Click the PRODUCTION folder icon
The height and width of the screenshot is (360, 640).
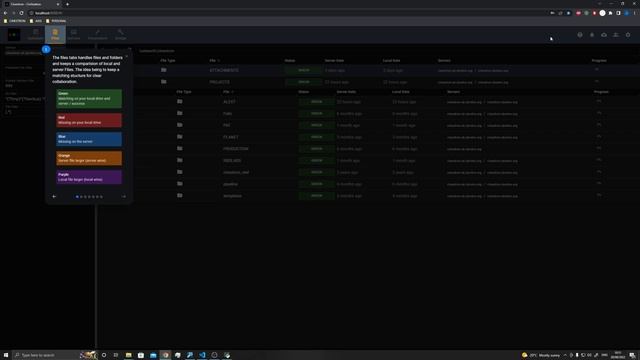pos(180,149)
